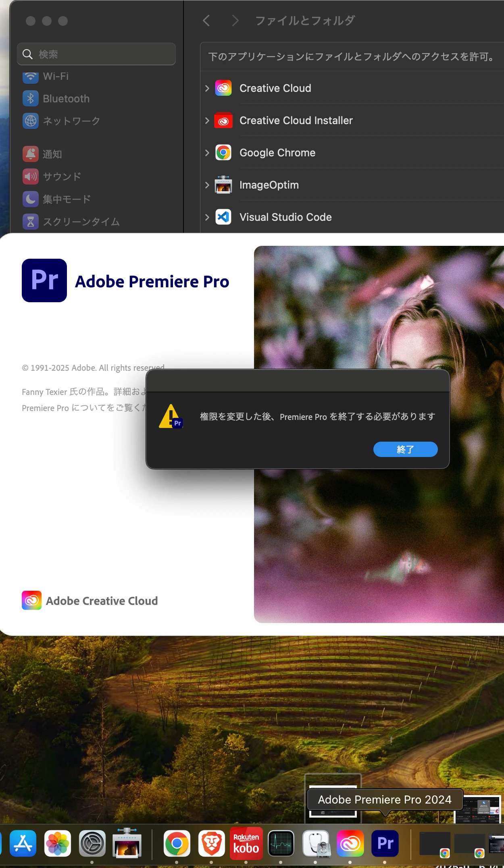Click the 1991-2025 Adobe copyright text
Image resolution: width=504 pixels, height=868 pixels.
pyautogui.click(x=93, y=368)
